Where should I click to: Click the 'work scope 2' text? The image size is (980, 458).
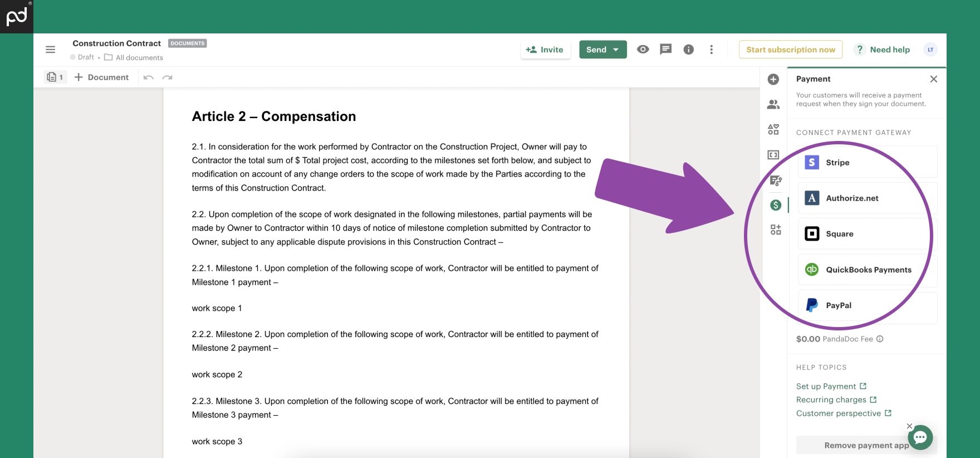(x=217, y=374)
